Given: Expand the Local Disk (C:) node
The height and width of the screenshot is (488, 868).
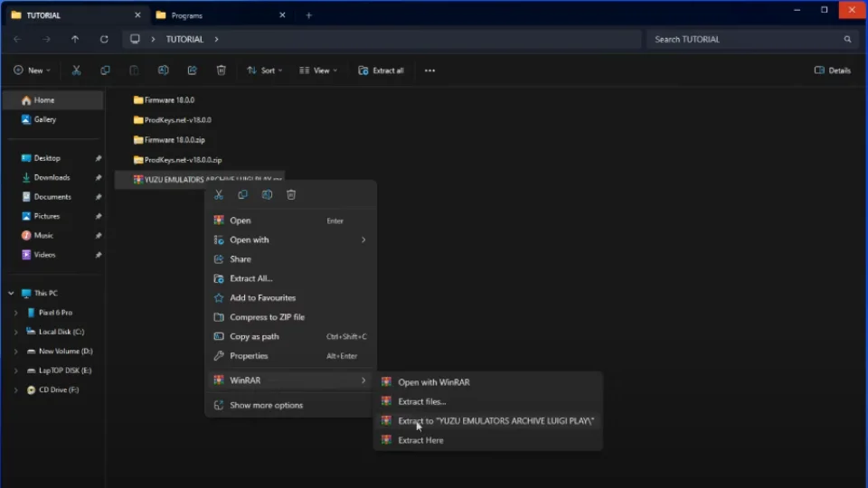Looking at the screenshot, I should 15,332.
